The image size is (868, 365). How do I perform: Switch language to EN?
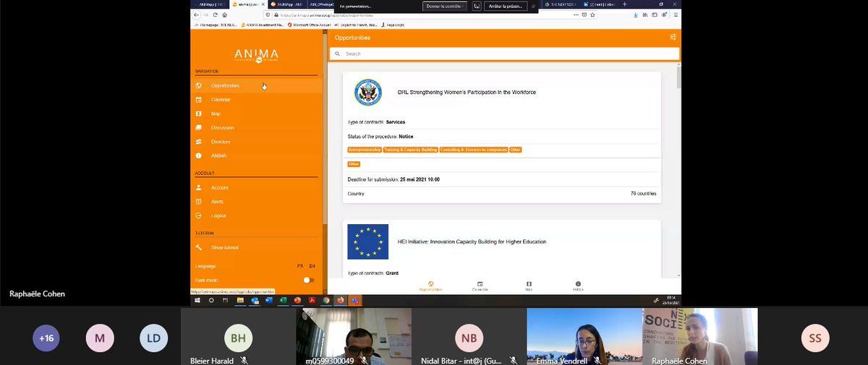[x=312, y=266]
